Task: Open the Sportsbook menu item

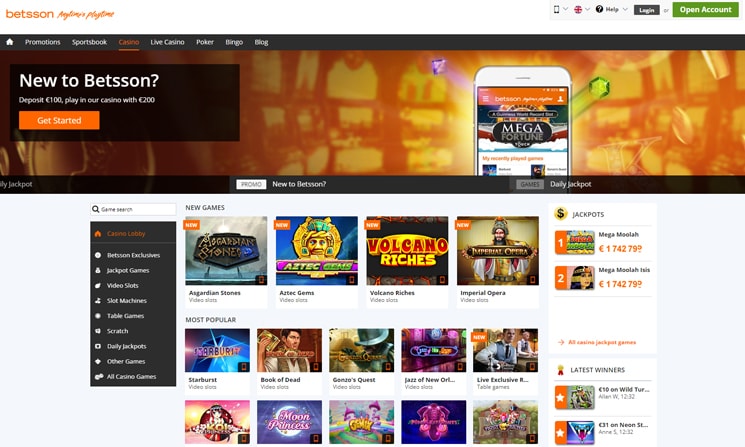Action: click(x=89, y=42)
